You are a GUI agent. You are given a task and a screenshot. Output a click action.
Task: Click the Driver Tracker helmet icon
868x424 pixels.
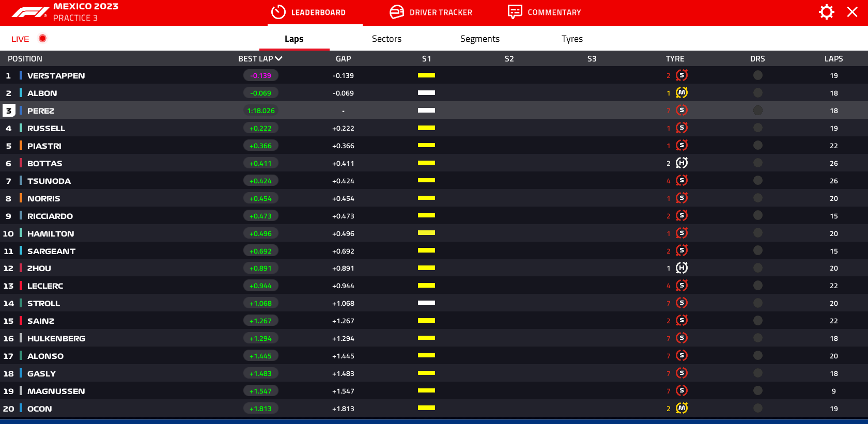point(397,12)
